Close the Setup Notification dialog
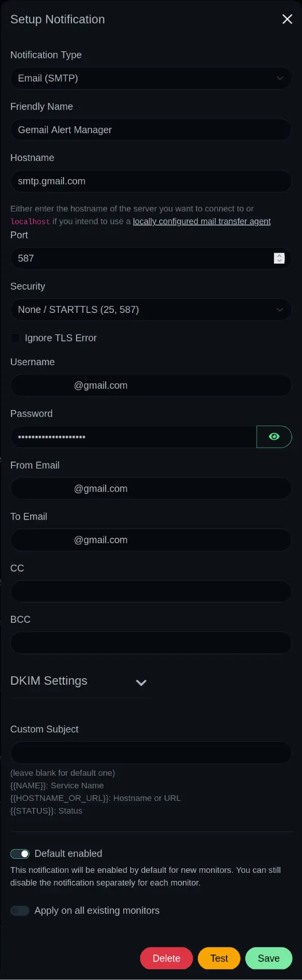The width and height of the screenshot is (302, 980). coord(287,19)
